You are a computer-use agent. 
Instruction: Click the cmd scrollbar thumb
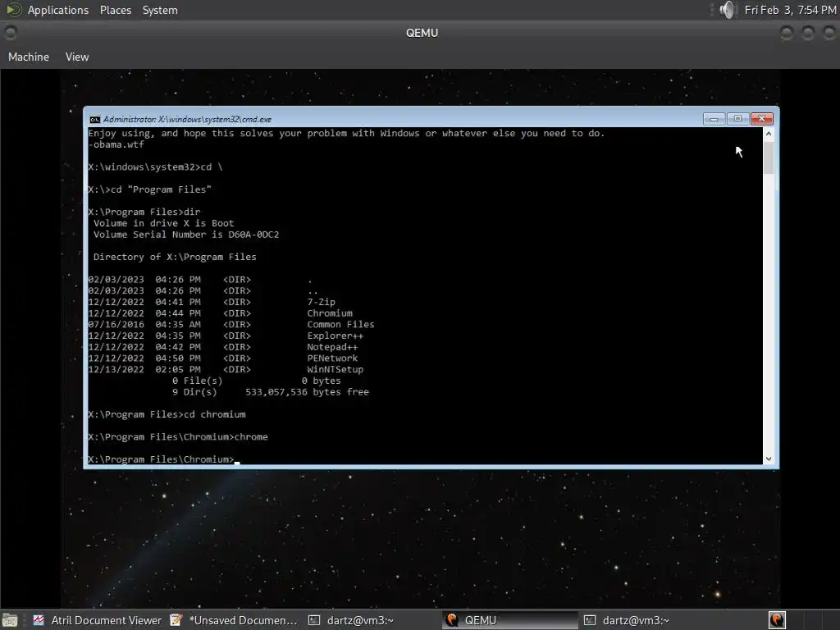(769, 158)
